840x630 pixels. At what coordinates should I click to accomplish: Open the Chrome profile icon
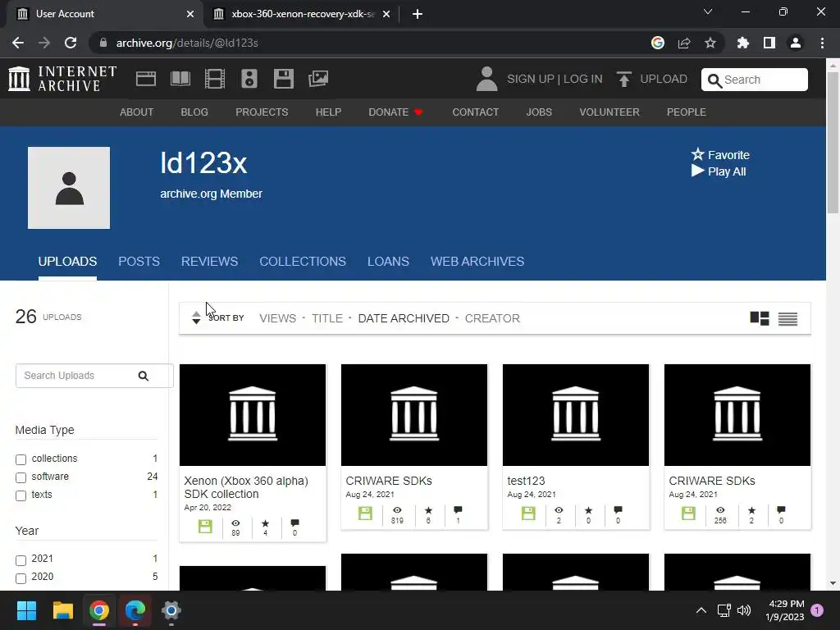795,43
